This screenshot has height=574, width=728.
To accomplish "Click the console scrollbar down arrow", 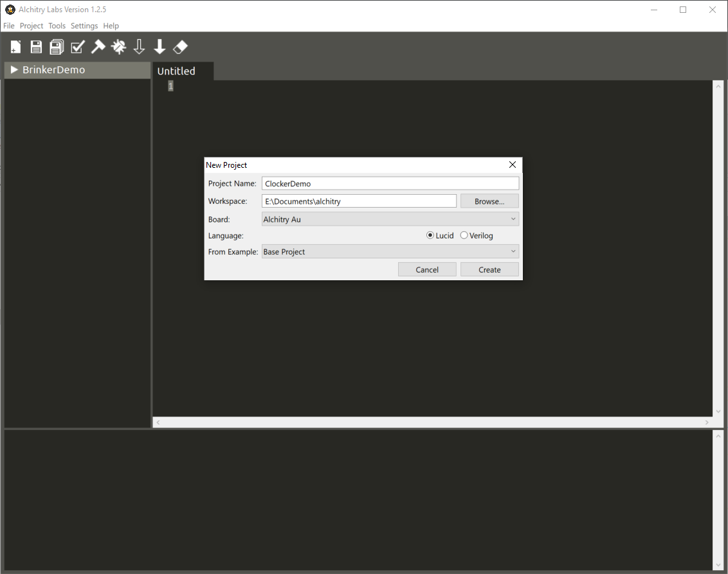I will pos(718,565).
